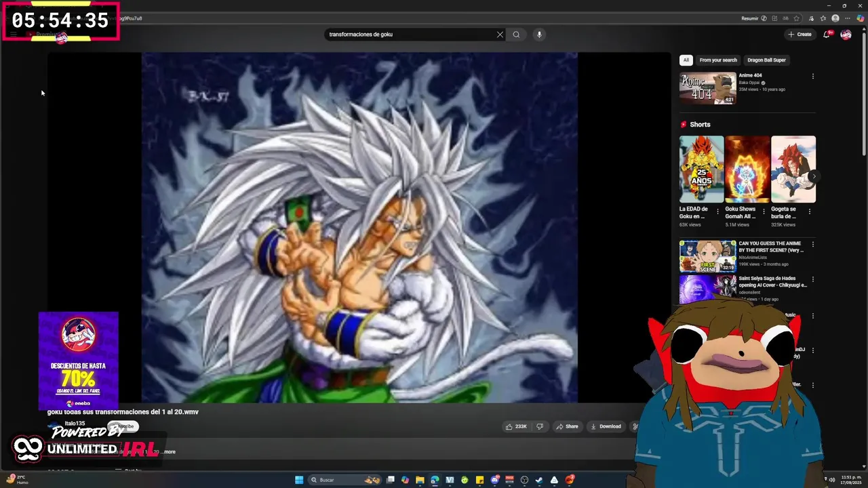This screenshot has width=868, height=488.
Task: Open options for Goku Shows Gomah short
Action: point(764,211)
